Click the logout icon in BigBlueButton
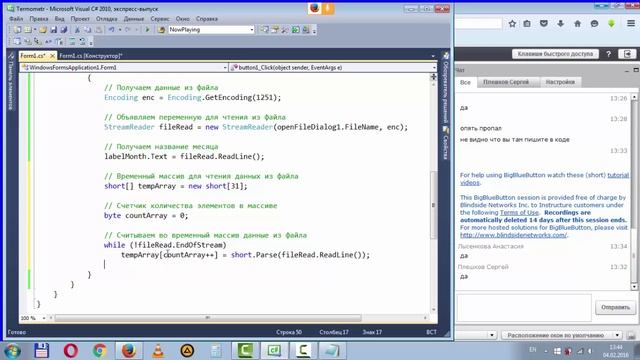The height and width of the screenshot is (360, 640). point(627,54)
